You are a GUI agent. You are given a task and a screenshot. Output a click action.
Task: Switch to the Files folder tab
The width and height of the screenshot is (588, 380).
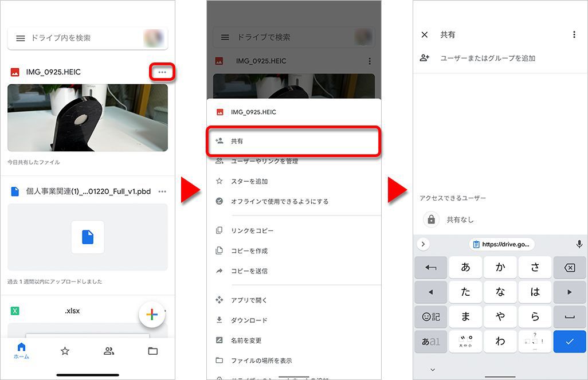click(x=152, y=351)
